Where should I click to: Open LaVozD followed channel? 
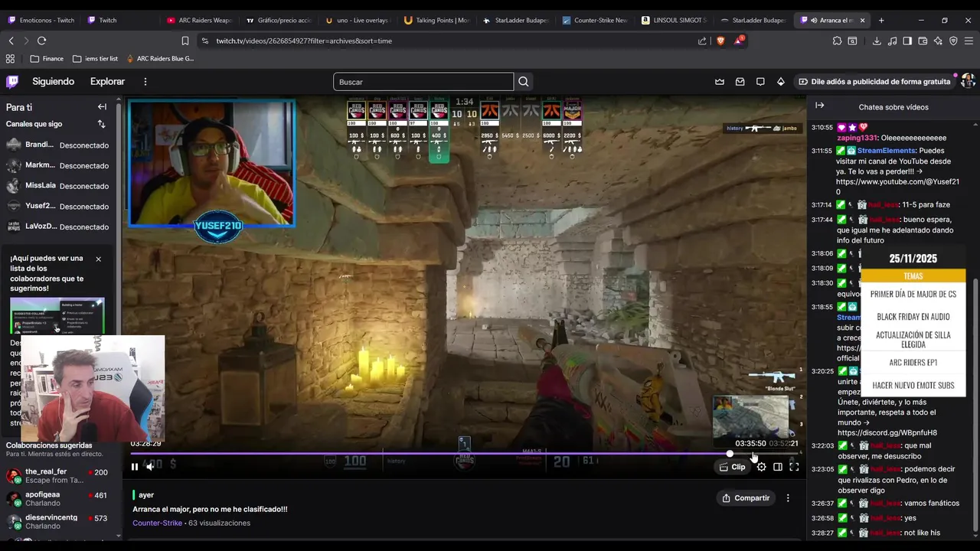point(58,227)
